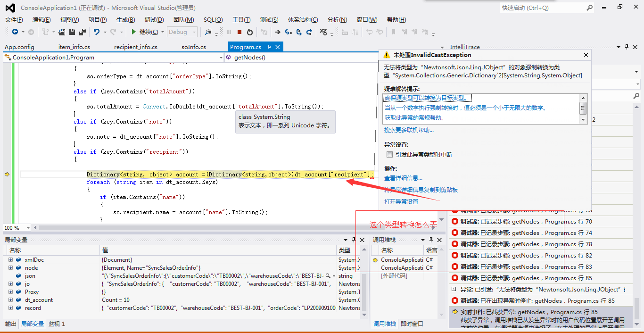Click the Show Next Statement arrow
Screen dimensions: 644x333
(278, 32)
